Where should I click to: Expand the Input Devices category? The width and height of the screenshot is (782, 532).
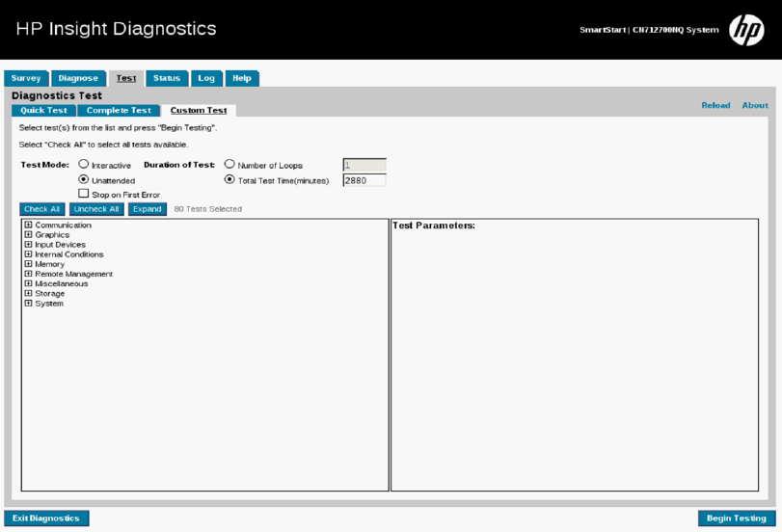[x=29, y=245]
